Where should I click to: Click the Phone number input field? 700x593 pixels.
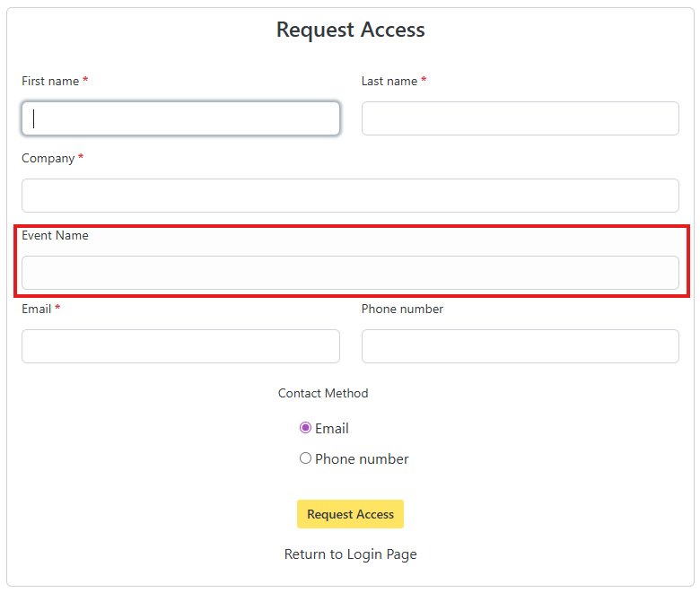tap(520, 346)
